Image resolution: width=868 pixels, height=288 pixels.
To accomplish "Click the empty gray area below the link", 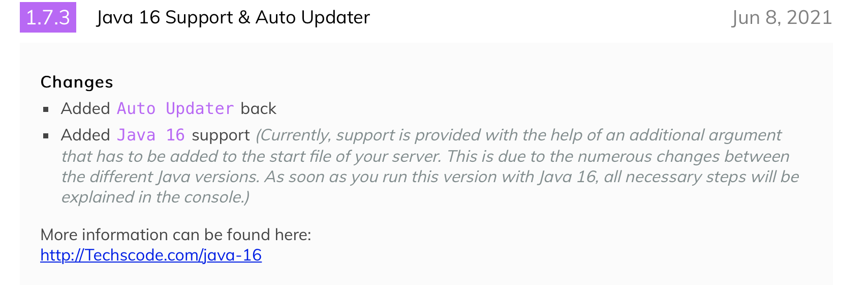I will (426, 275).
